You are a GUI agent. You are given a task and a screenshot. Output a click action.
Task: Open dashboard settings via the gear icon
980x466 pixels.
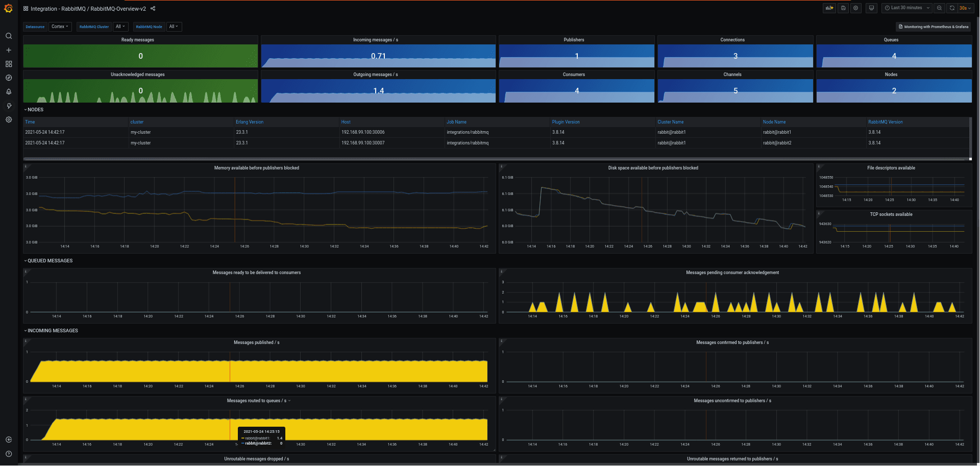click(x=856, y=8)
